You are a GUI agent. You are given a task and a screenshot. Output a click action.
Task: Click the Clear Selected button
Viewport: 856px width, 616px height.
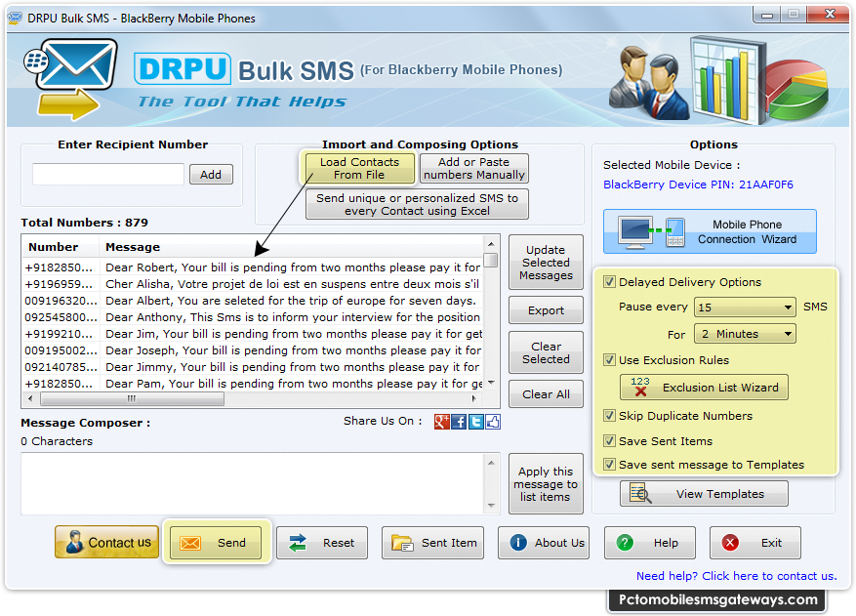click(x=546, y=352)
